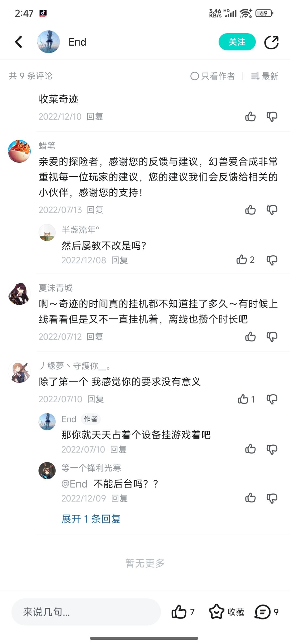This screenshot has height=644, width=290.
Task: Open comments via the bottom bubble icon
Action: 262,612
